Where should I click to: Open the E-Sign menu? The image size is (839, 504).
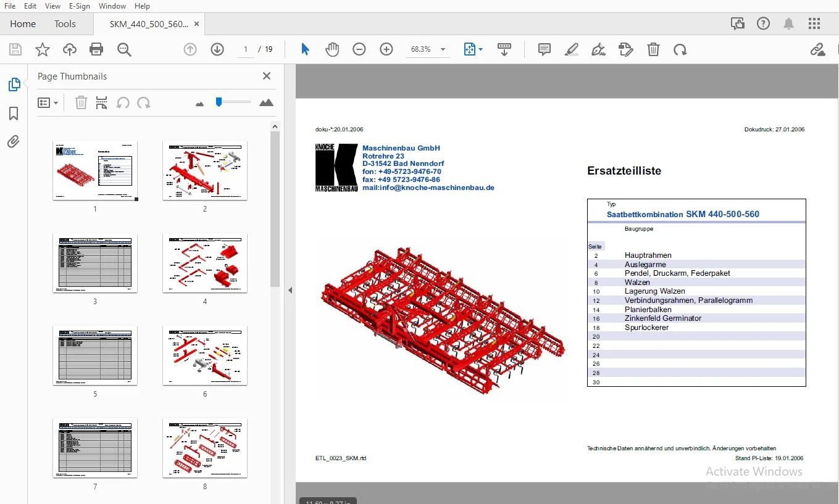coord(80,6)
